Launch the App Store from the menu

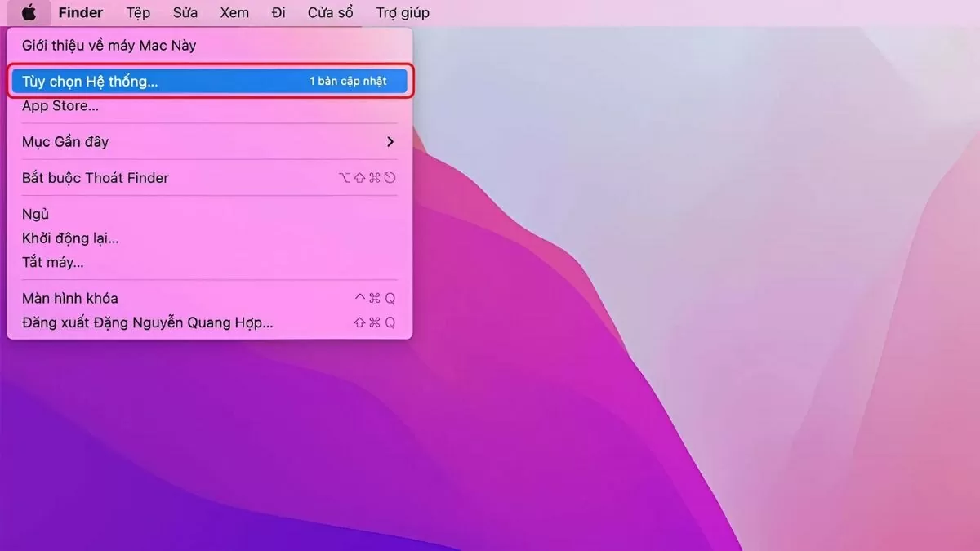point(59,105)
